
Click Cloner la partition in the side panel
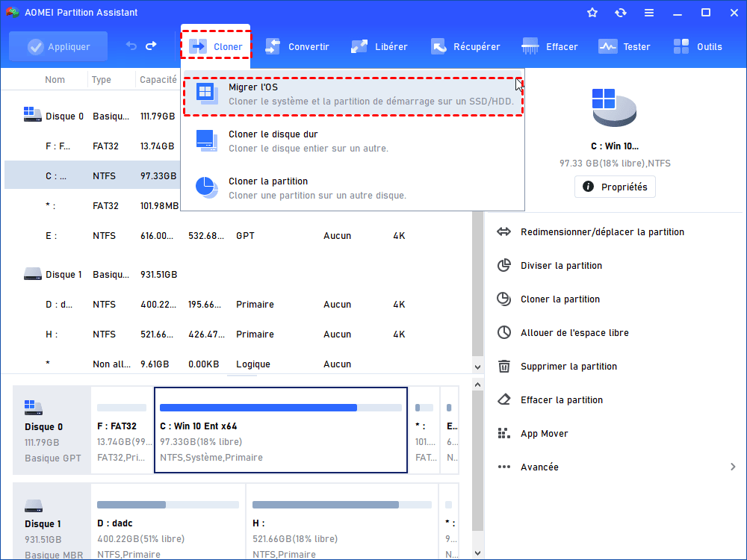pyautogui.click(x=560, y=299)
